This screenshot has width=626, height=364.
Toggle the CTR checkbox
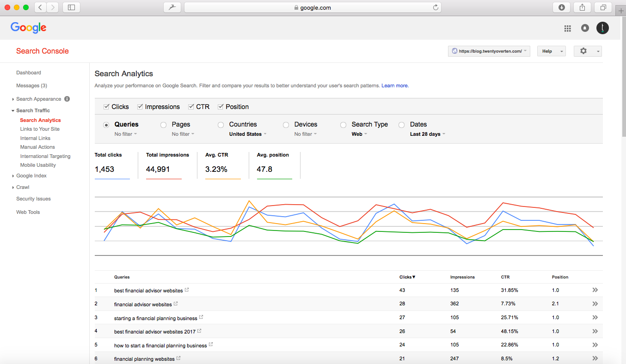(x=191, y=107)
